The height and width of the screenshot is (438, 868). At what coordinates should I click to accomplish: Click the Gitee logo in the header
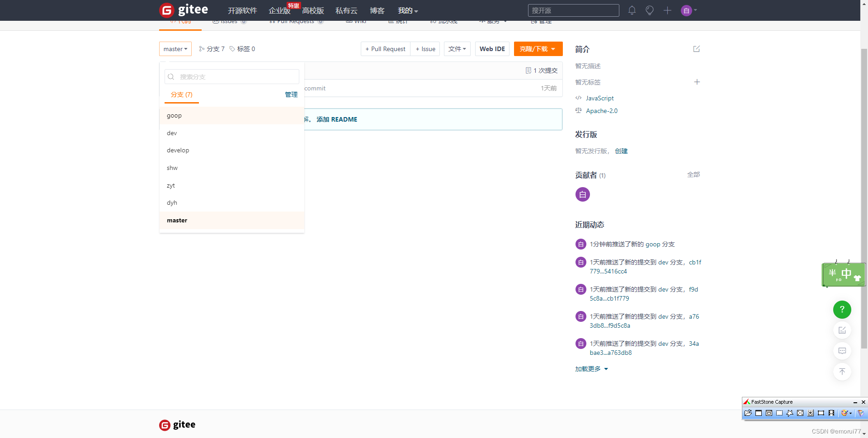pyautogui.click(x=184, y=10)
